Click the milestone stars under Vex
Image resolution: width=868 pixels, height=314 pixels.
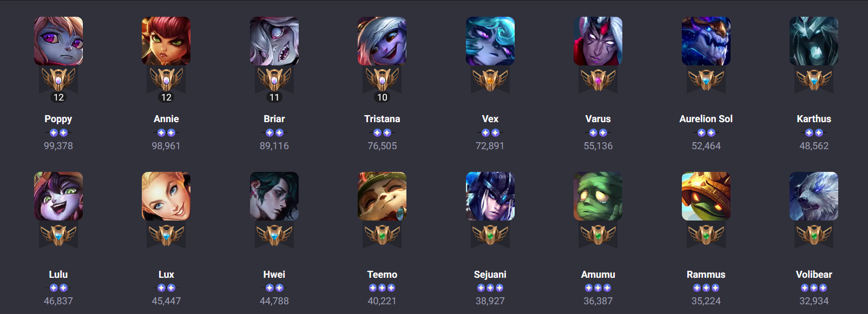490,133
